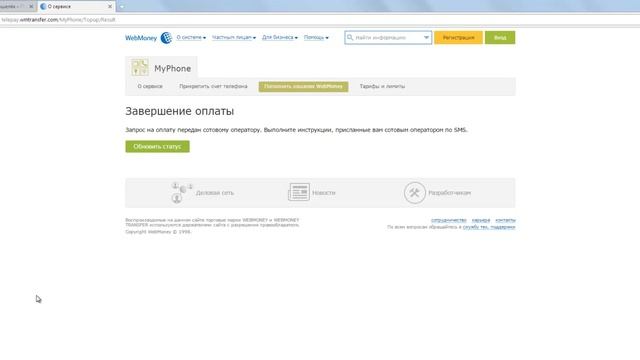Click the Завершение оплаты heading

[x=180, y=111]
